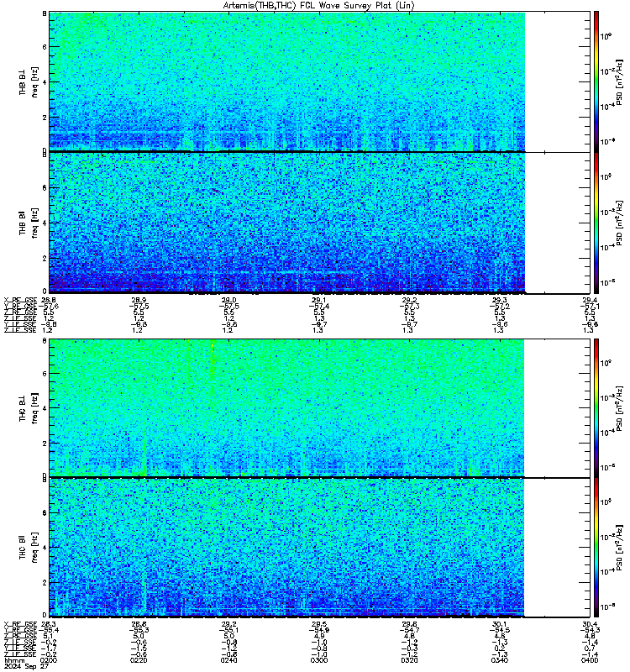Image resolution: width=630 pixels, height=672 pixels.
Task: Click the PSD [nT²/Hz] label of top panel
Action: [619, 82]
